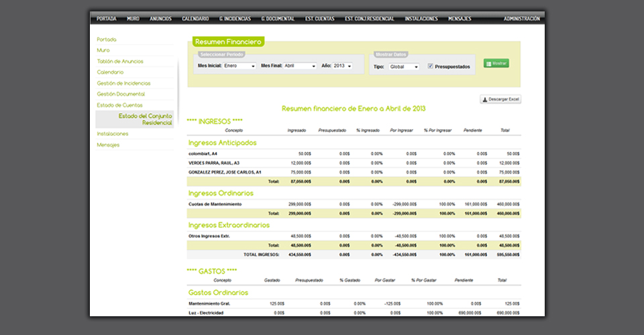This screenshot has width=644, height=335.
Task: Open the PORTADA top menu item
Action: pyautogui.click(x=107, y=19)
